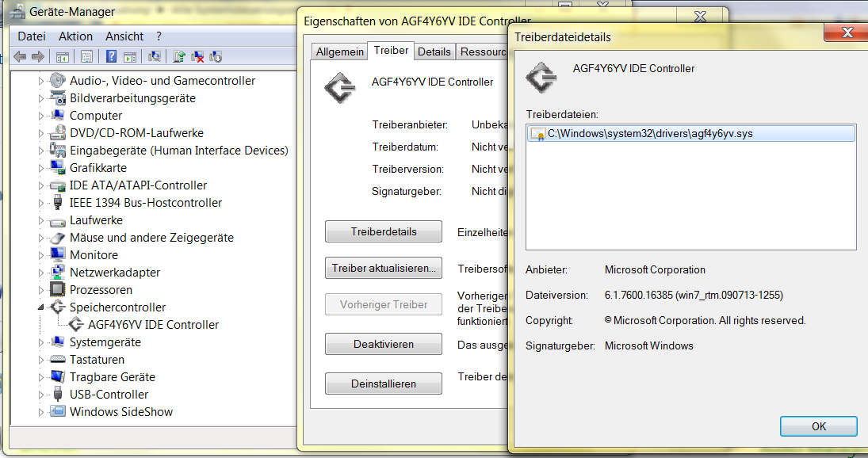Viewport: 868px width, 458px height.
Task: Expand the Systemgeräte node
Action: [41, 342]
